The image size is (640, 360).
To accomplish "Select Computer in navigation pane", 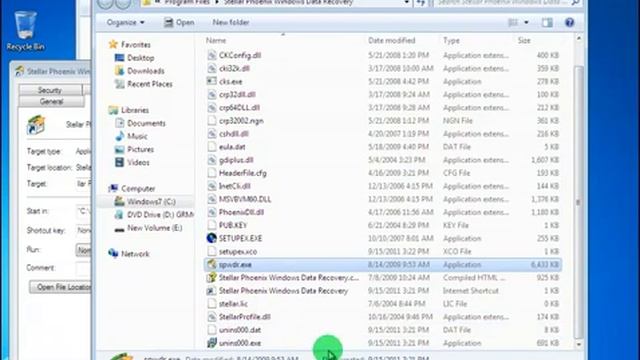I will [138, 189].
